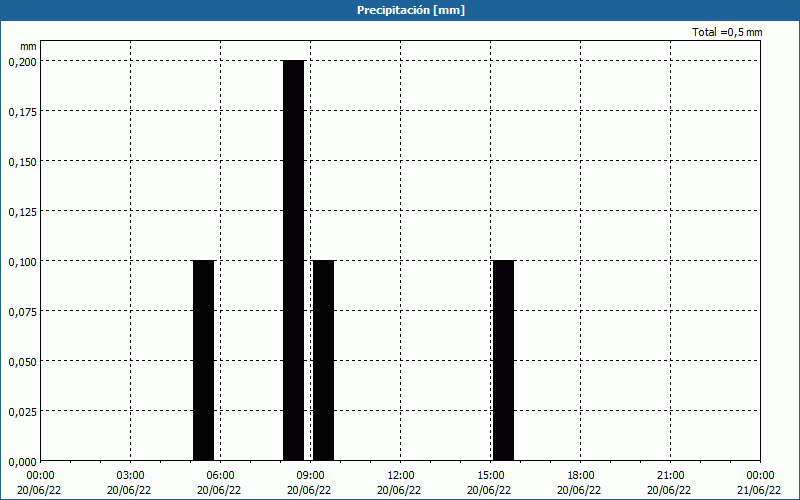Click the 0,000 y-axis label

point(22,462)
